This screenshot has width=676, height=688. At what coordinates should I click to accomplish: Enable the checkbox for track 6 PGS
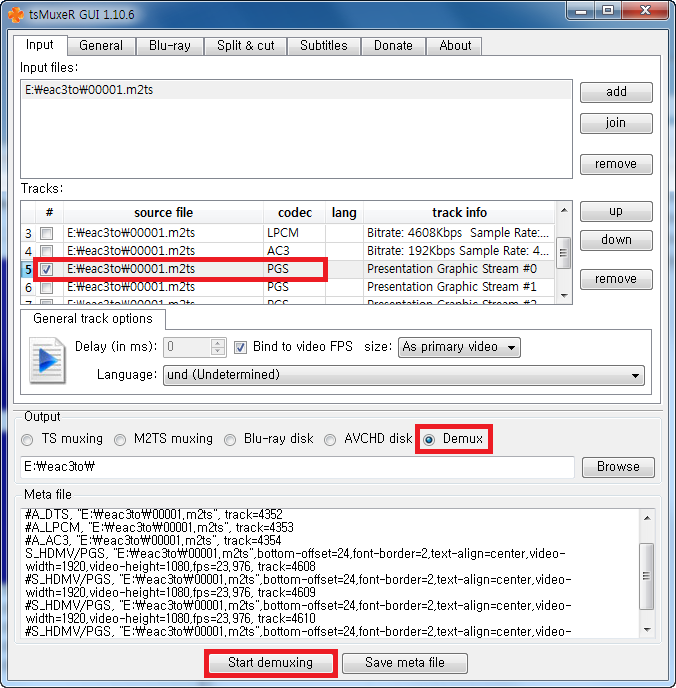(46, 287)
